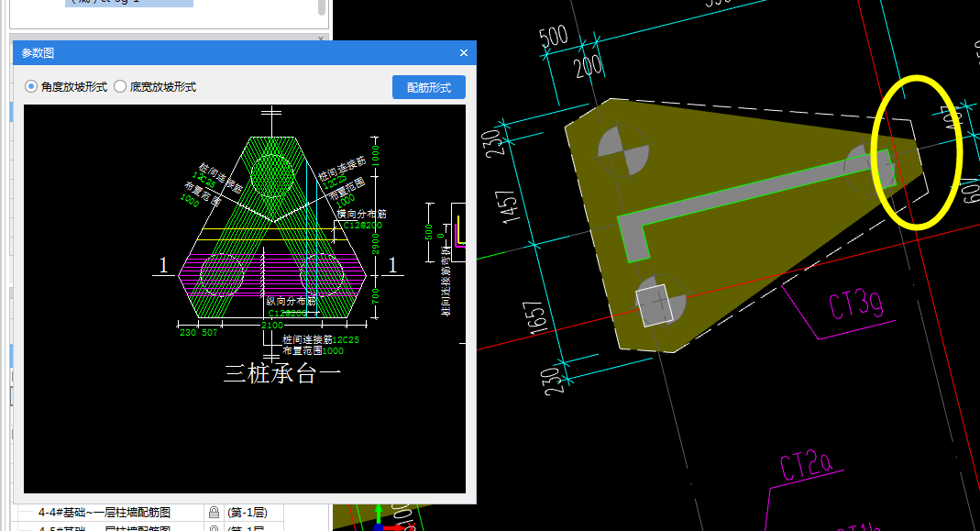Edit bottom 桩间连接筋 12C25 value
This screenshot has height=531, width=980.
pos(346,339)
